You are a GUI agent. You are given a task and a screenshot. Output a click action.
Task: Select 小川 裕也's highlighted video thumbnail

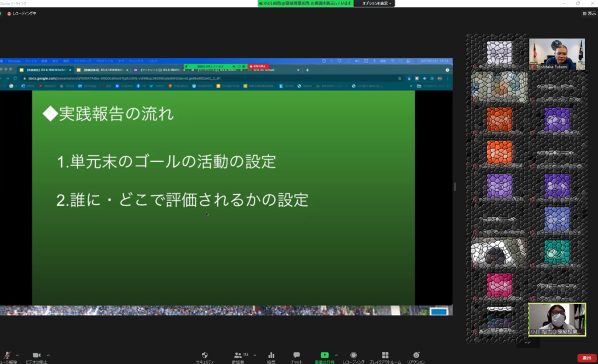557,319
